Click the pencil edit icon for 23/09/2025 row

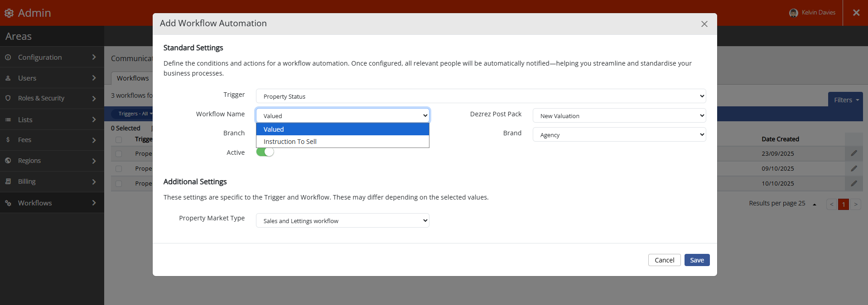[854, 153]
